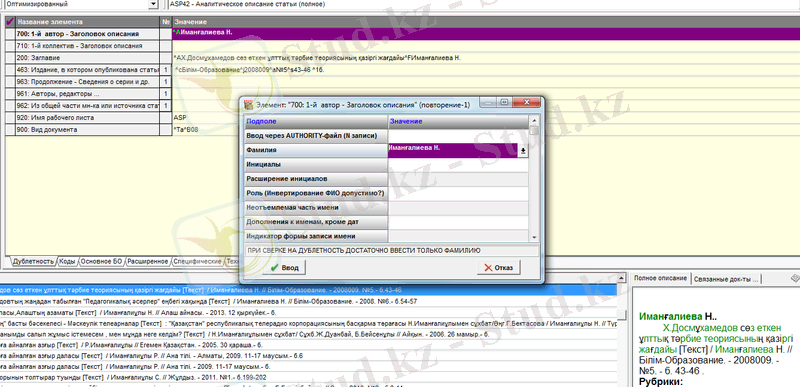Image resolution: width=800 pixels, height=387 pixels.
Task: Click the restore icon in the element dialog title bar
Action: [504, 102]
